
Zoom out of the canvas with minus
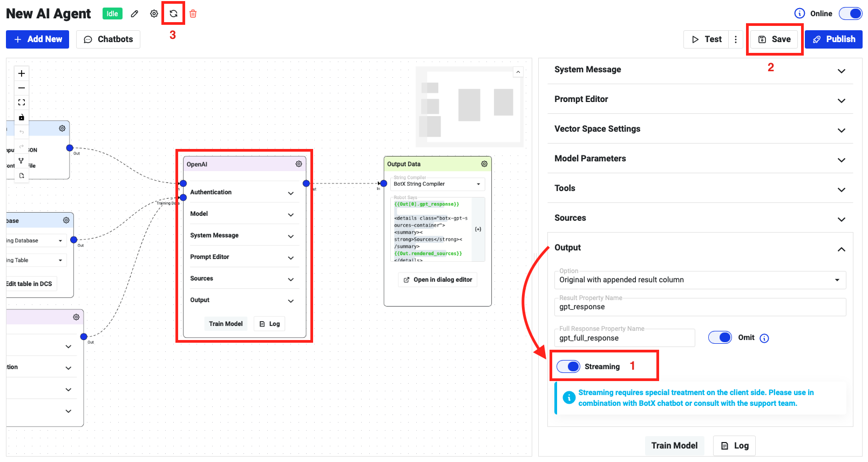[22, 88]
